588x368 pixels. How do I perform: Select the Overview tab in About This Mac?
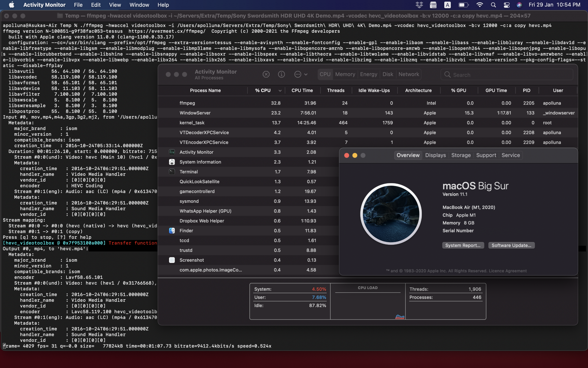pos(408,155)
